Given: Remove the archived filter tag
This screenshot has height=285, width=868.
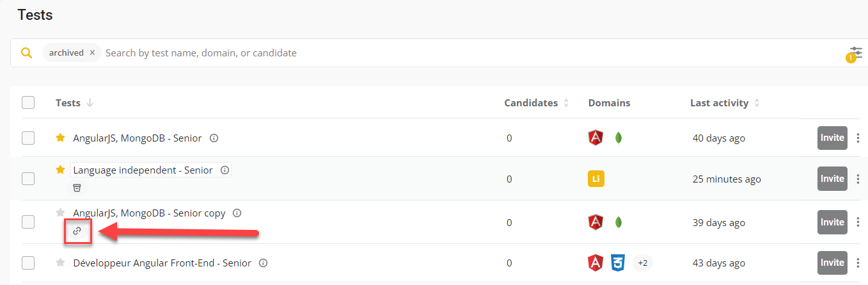Looking at the screenshot, I should 92,53.
